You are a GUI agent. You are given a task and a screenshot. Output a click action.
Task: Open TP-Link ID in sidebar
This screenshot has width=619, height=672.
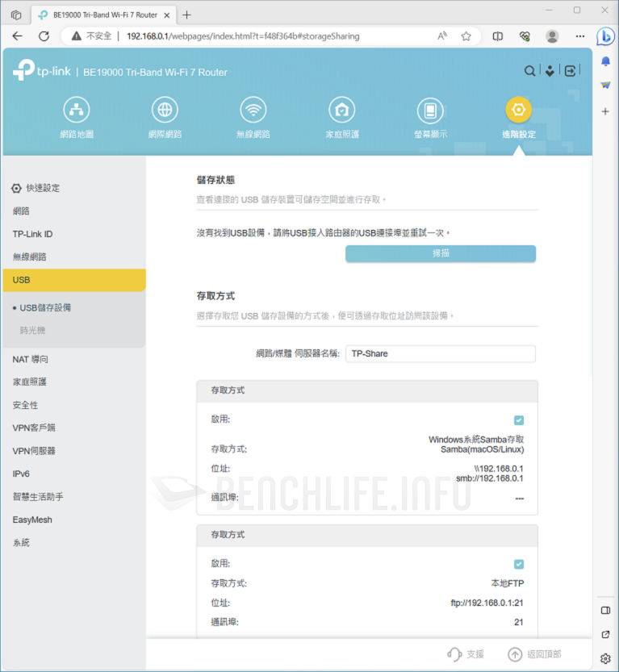tap(32, 234)
